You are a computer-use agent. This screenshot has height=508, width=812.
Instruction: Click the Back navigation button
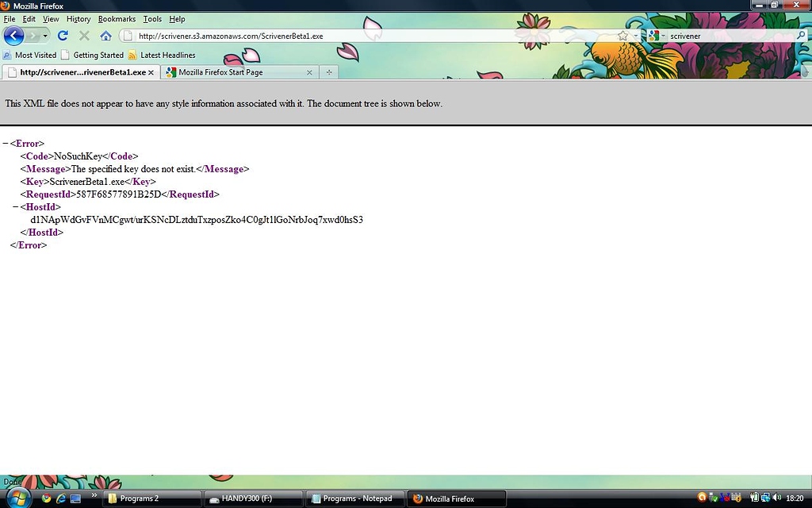[x=14, y=35]
